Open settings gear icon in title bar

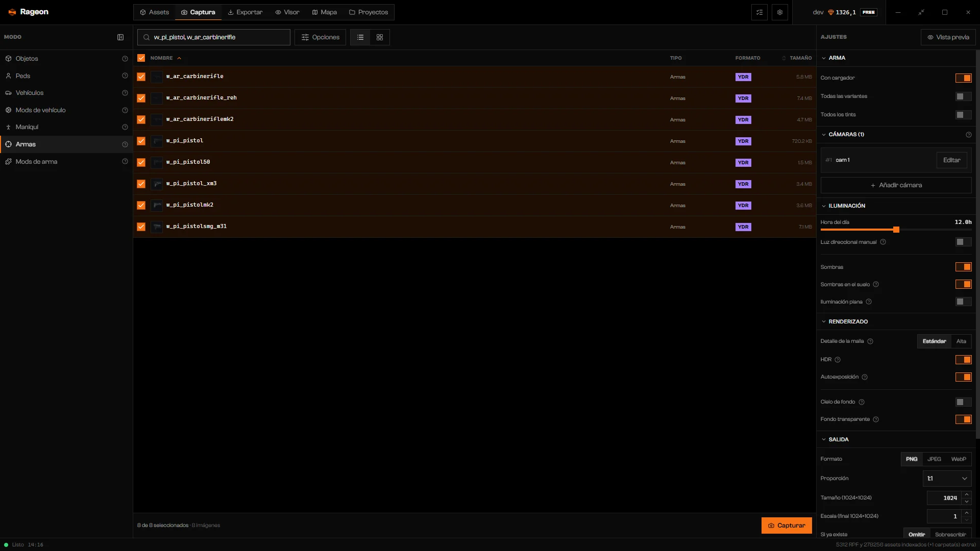(780, 12)
